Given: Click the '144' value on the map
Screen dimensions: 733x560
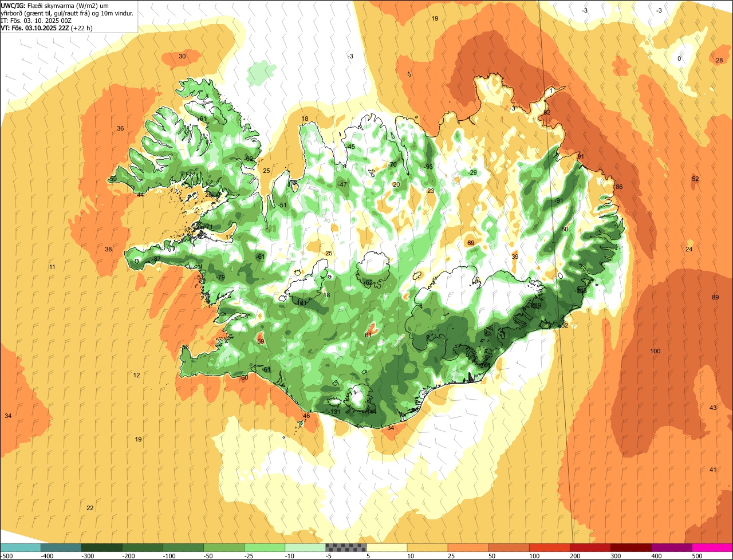Looking at the screenshot, I should [x=371, y=412].
